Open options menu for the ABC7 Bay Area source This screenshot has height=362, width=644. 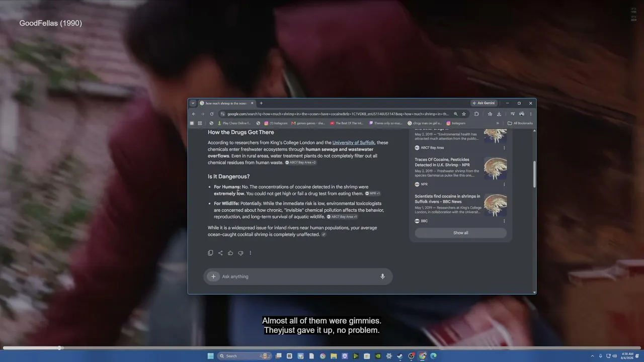tap(504, 148)
